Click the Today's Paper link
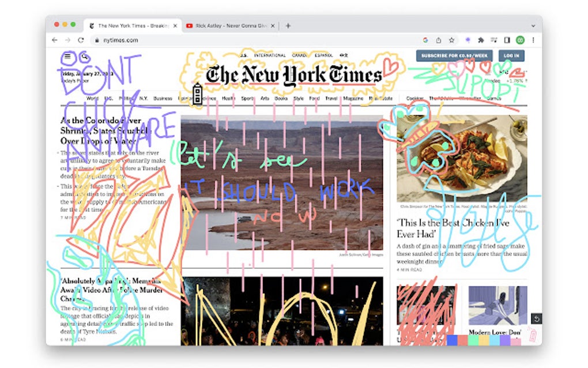 (x=75, y=81)
